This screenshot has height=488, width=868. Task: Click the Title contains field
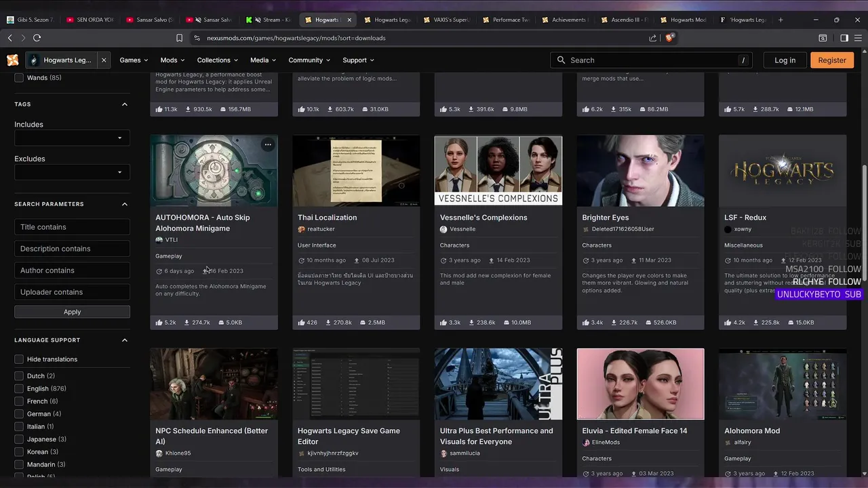(x=72, y=227)
